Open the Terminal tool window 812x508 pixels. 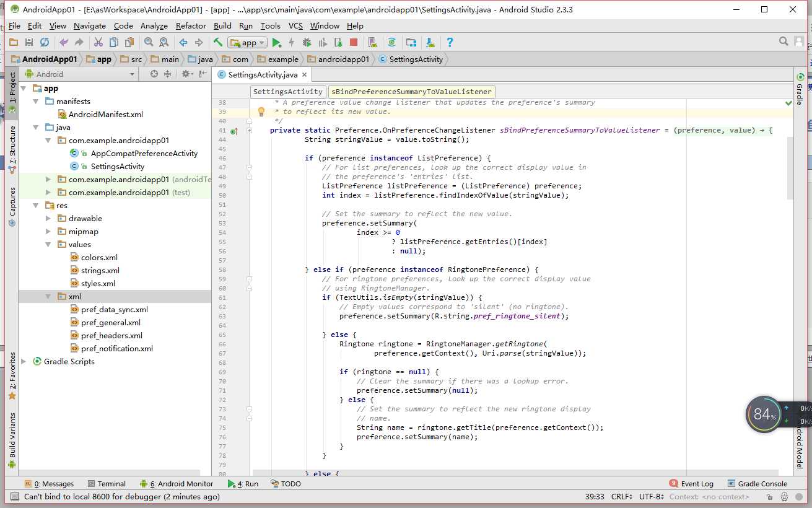click(107, 484)
